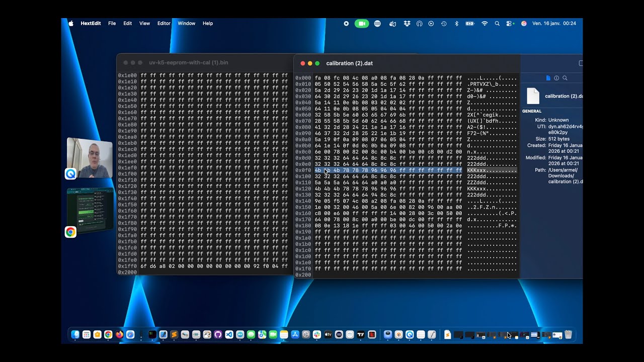
Task: Open Time Machine menu bar icon
Action: [444, 23]
